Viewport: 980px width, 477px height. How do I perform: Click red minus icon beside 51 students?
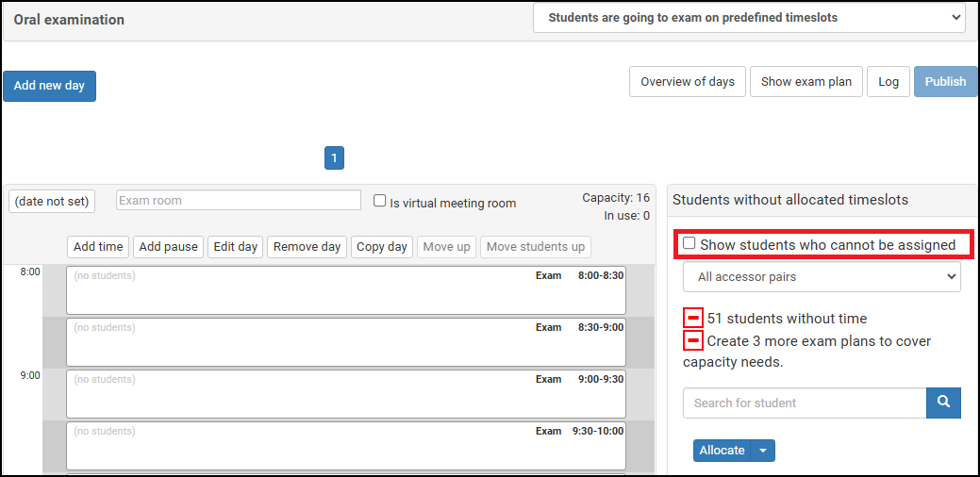[x=693, y=319]
